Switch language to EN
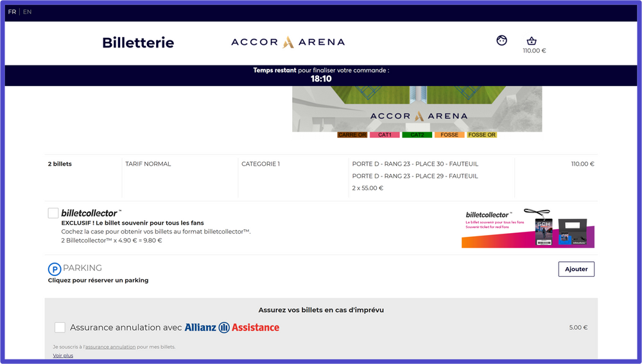 [27, 12]
